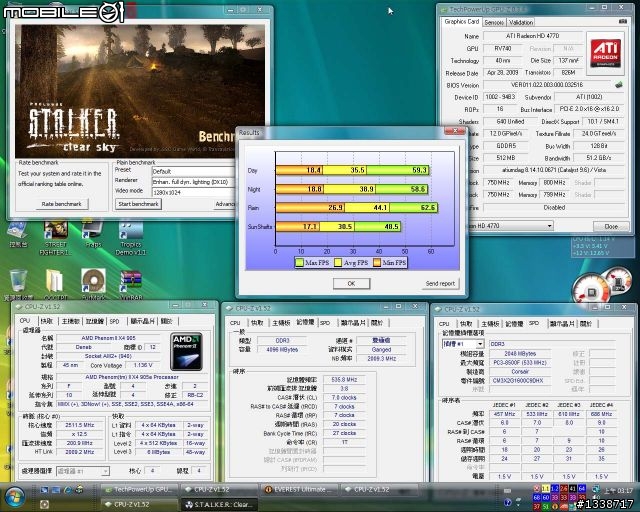Open the Recycle Bin on the desktop
This screenshot has width=640, height=512.
coord(18,283)
